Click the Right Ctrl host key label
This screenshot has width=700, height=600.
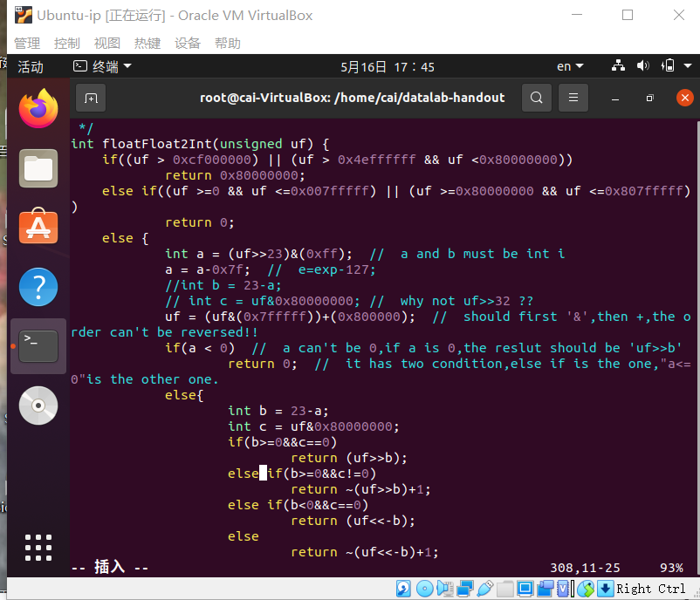click(x=650, y=589)
